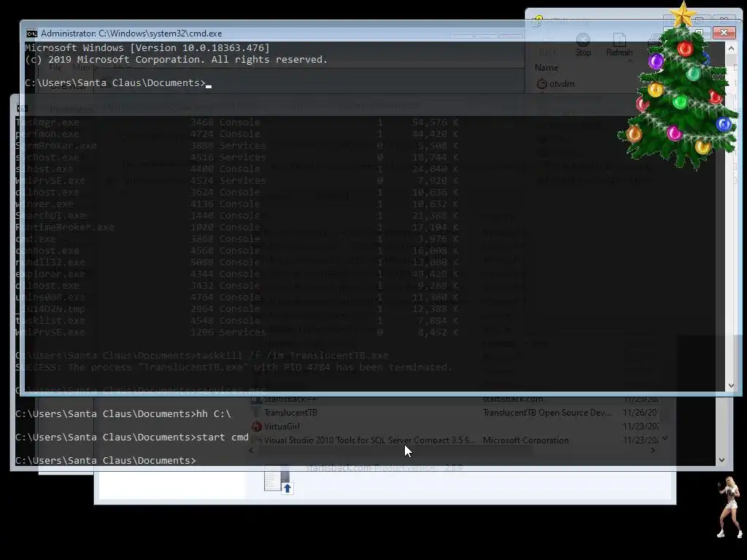
Task: Select the otvdm entry under Name
Action: tap(555, 84)
